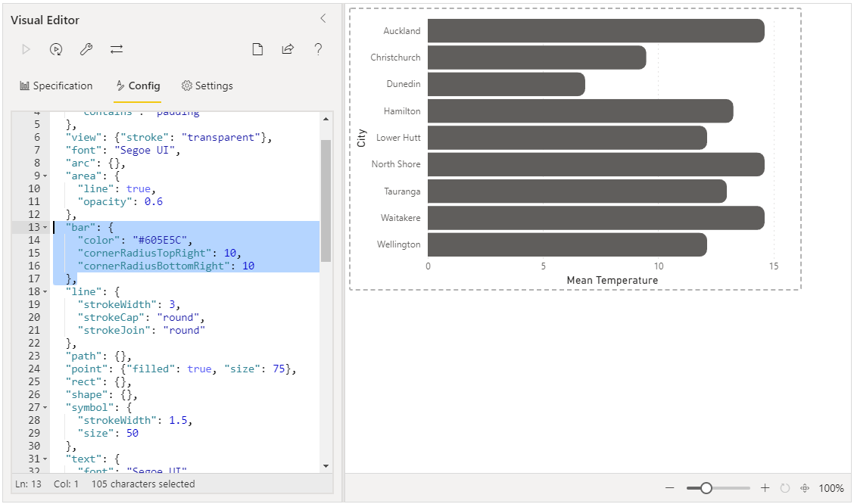Click "cornerRadiusTopRight" on line 15

coord(145,253)
